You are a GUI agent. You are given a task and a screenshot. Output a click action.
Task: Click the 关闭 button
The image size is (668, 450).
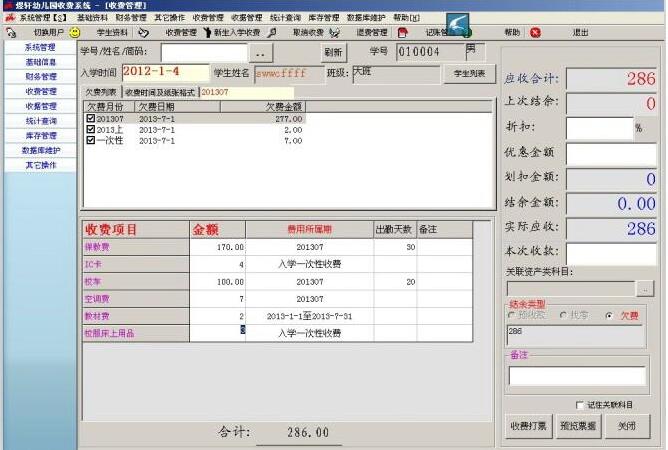pos(627,426)
